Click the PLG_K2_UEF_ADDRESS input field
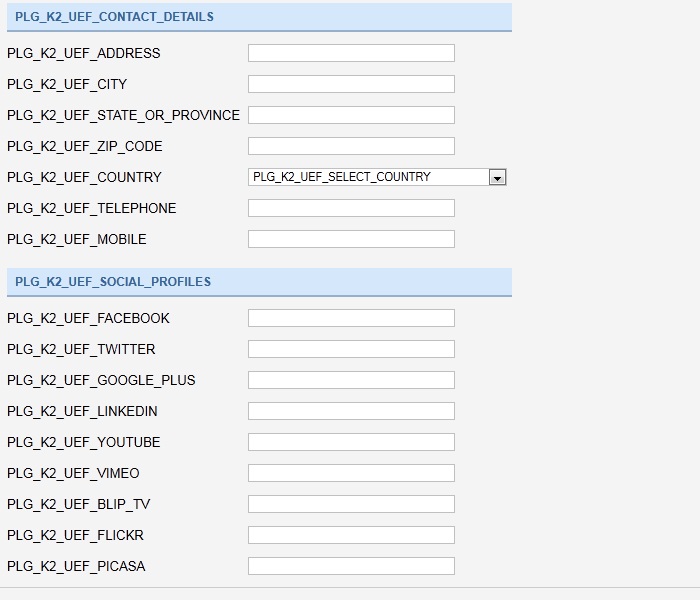This screenshot has width=700, height=600. click(x=351, y=53)
